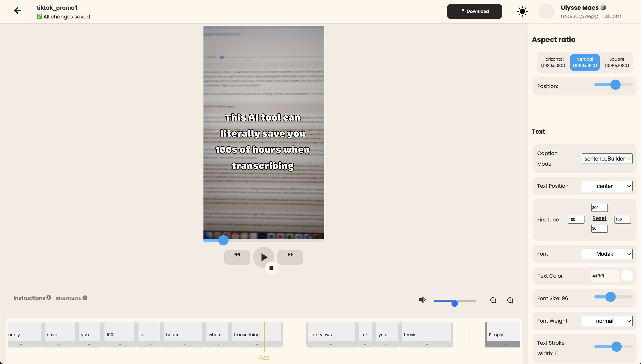Viewport: 641px width, 364px height.
Task: Stop video playback
Action: (x=271, y=268)
